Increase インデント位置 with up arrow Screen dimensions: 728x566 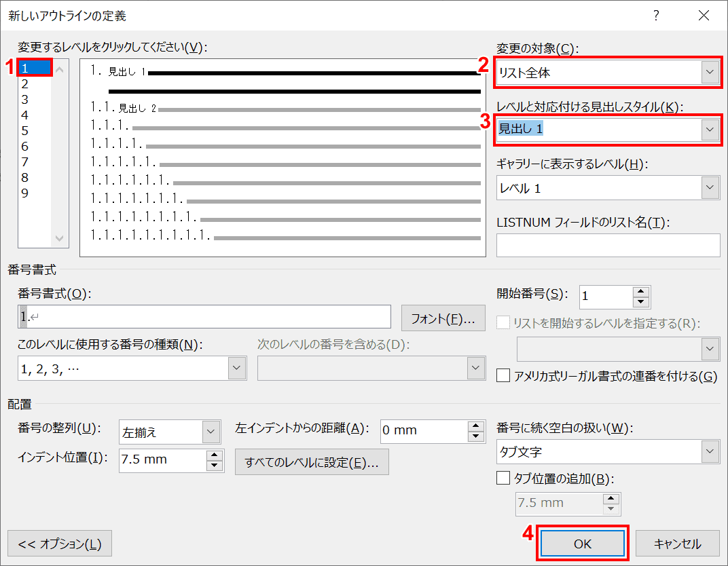coord(214,455)
